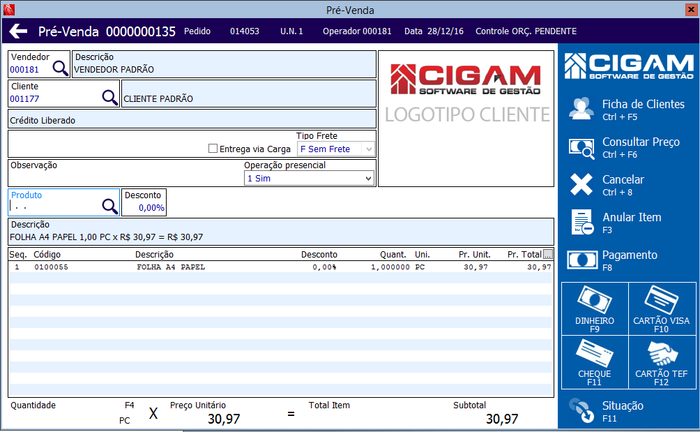The width and height of the screenshot is (700, 432).
Task: Click the Cancelar Ctrl + 8 label
Action: [623, 185]
